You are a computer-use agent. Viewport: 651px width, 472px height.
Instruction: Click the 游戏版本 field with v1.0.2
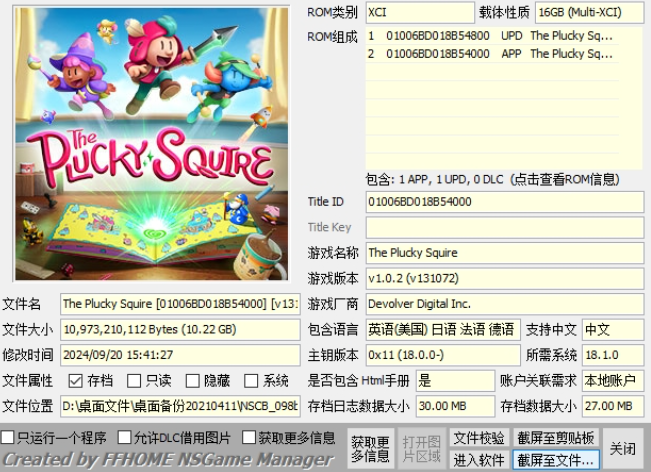click(504, 279)
